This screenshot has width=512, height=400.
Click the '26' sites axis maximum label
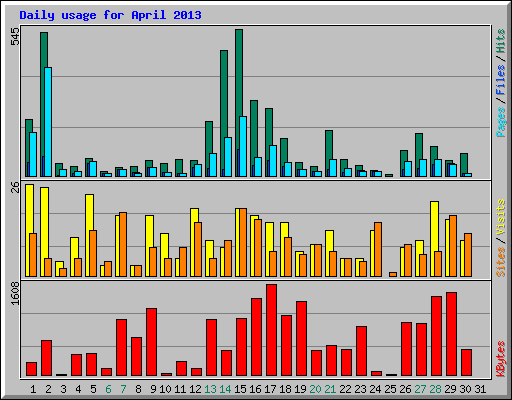[15, 188]
